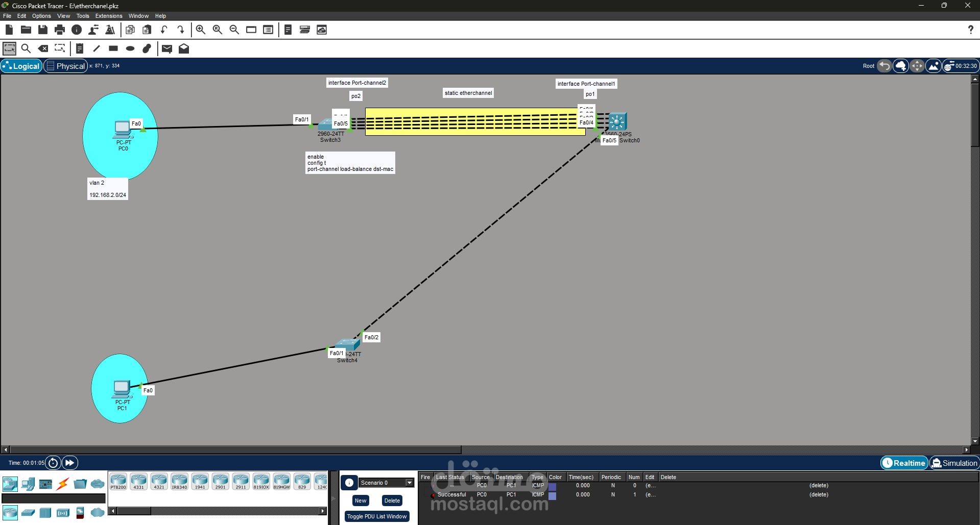Screen dimensions: 980x525
Task: Switch to Simulation mode
Action: (x=954, y=463)
